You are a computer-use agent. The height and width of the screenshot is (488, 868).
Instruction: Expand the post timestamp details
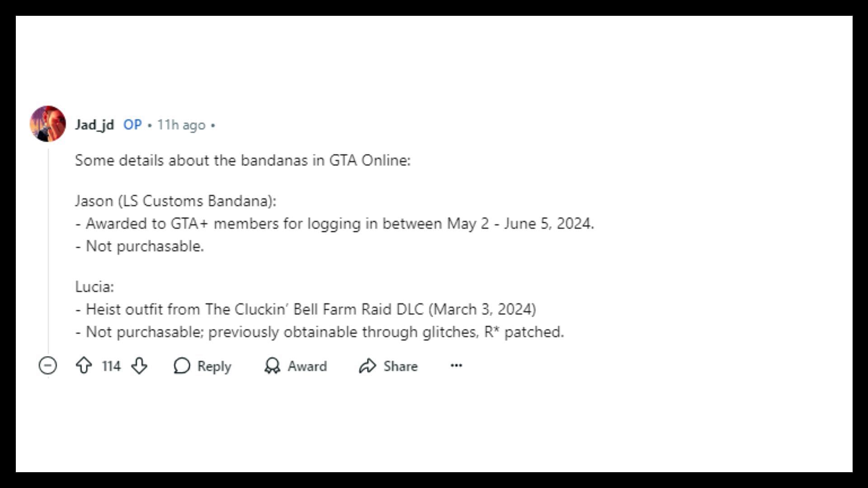[x=182, y=125]
